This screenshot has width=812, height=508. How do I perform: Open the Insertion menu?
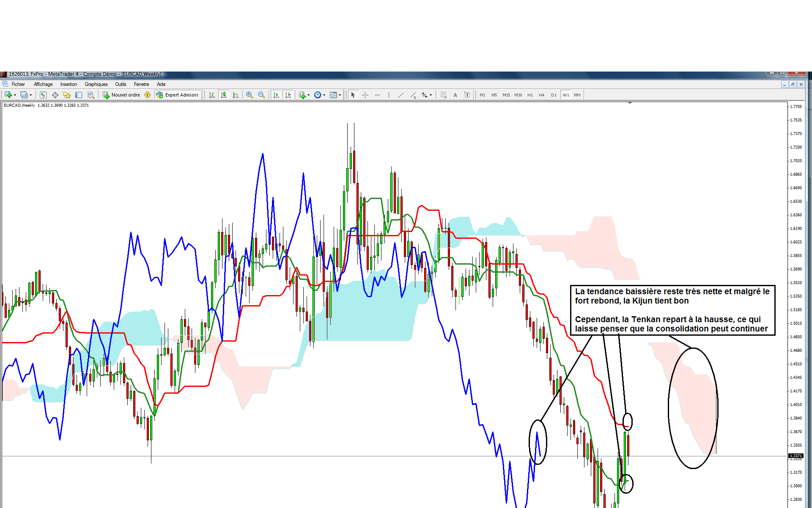[69, 84]
